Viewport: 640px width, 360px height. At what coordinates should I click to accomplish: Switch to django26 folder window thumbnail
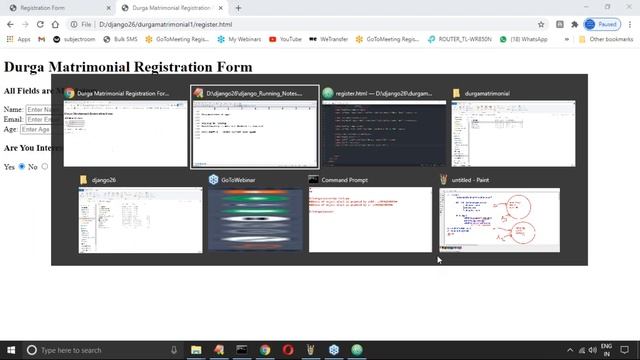pos(140,214)
